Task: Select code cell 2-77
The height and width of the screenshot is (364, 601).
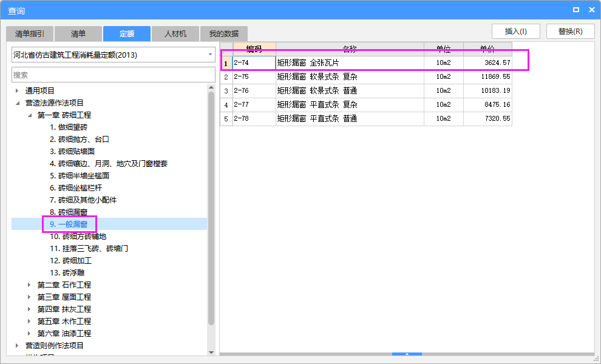Action: pyautogui.click(x=254, y=104)
